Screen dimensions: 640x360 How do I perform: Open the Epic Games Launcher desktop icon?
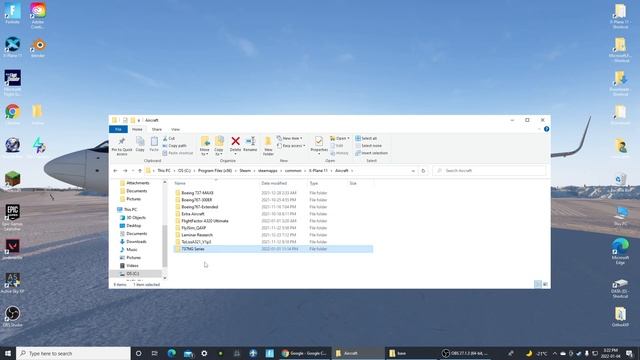point(12,218)
